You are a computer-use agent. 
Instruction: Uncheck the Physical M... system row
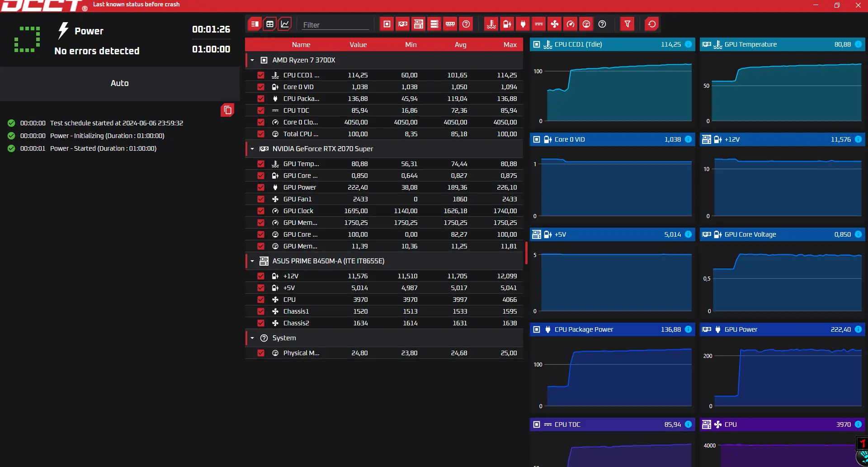261,353
